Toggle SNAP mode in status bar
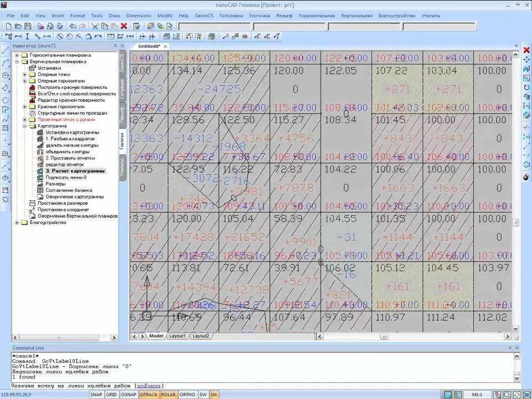The image size is (532, 399). coord(96,395)
